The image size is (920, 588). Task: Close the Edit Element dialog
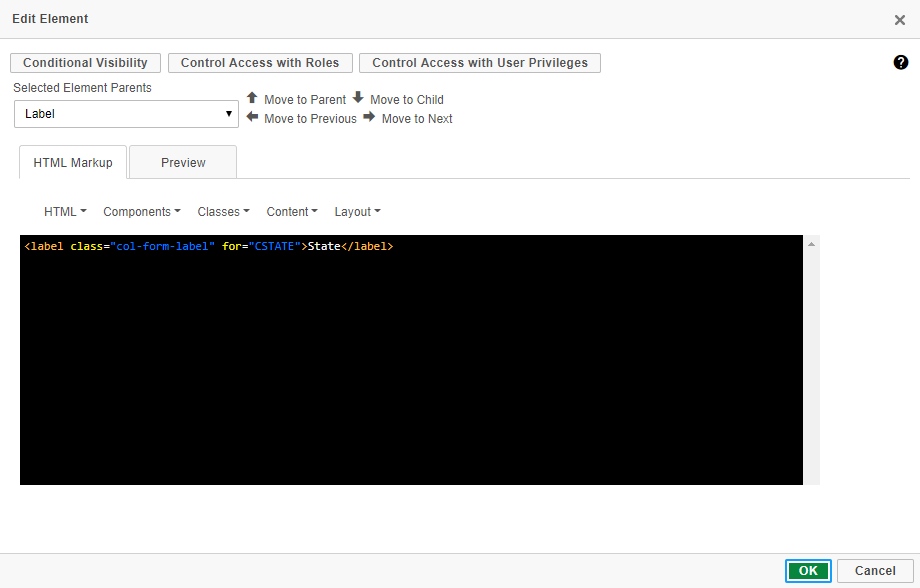click(x=899, y=20)
